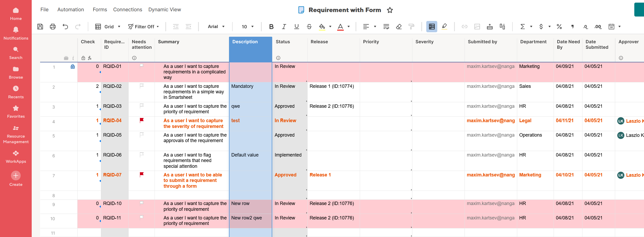644x237 pixels.
Task: Select the Save icon
Action: (x=40, y=26)
